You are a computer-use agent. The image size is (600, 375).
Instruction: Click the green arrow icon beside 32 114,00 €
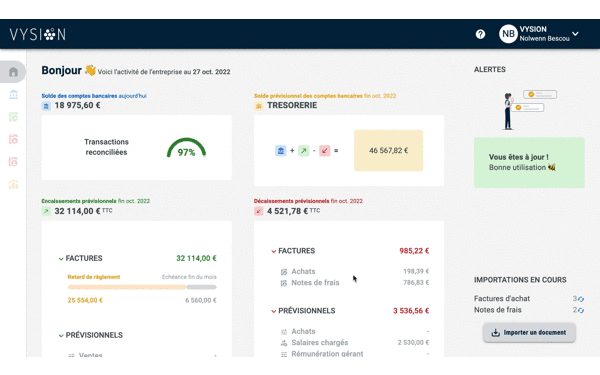(x=46, y=211)
